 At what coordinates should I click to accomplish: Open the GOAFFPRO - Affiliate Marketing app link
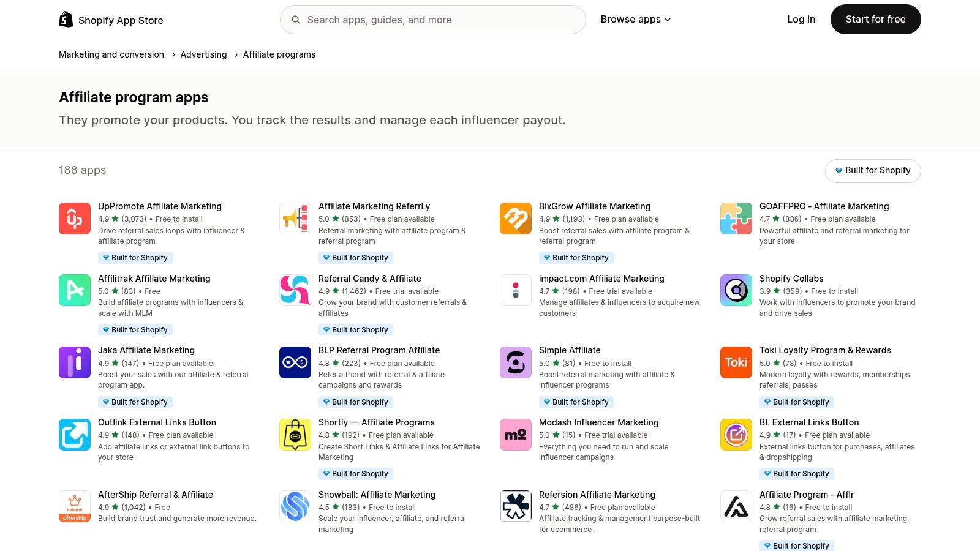(824, 206)
